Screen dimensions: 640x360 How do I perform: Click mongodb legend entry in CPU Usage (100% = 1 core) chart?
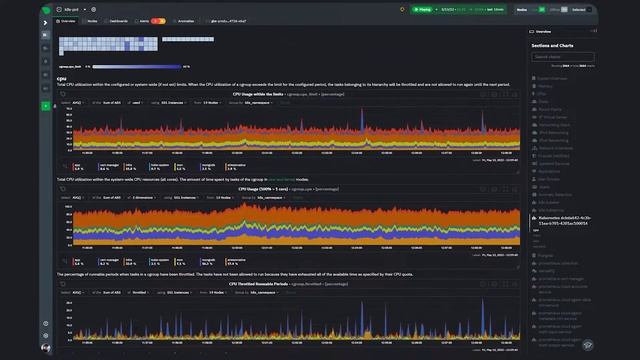[207, 262]
